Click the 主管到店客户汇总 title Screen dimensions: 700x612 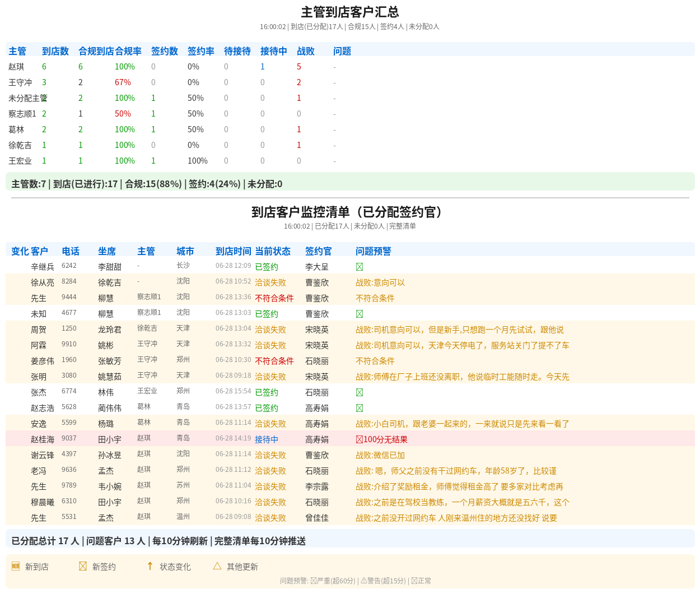(x=350, y=12)
